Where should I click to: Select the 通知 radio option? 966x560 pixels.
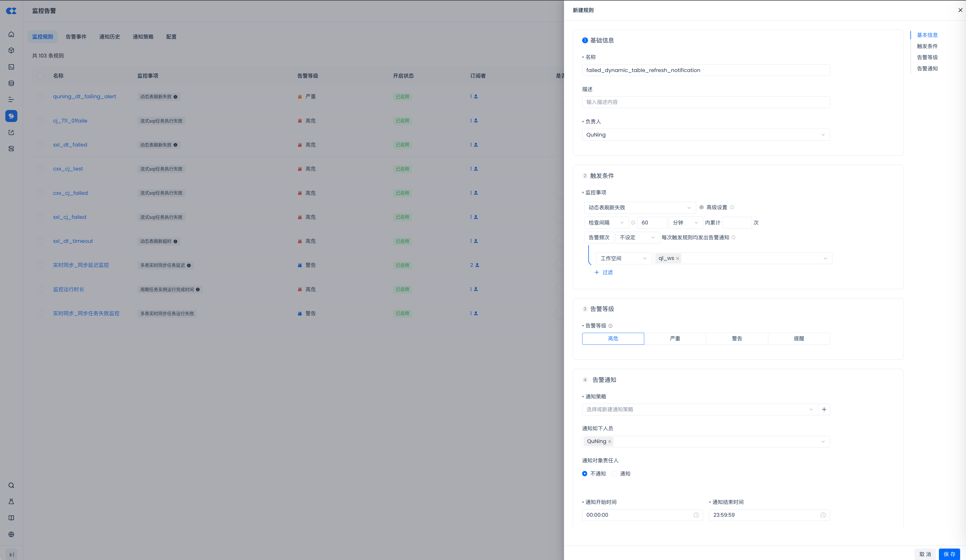pos(615,474)
